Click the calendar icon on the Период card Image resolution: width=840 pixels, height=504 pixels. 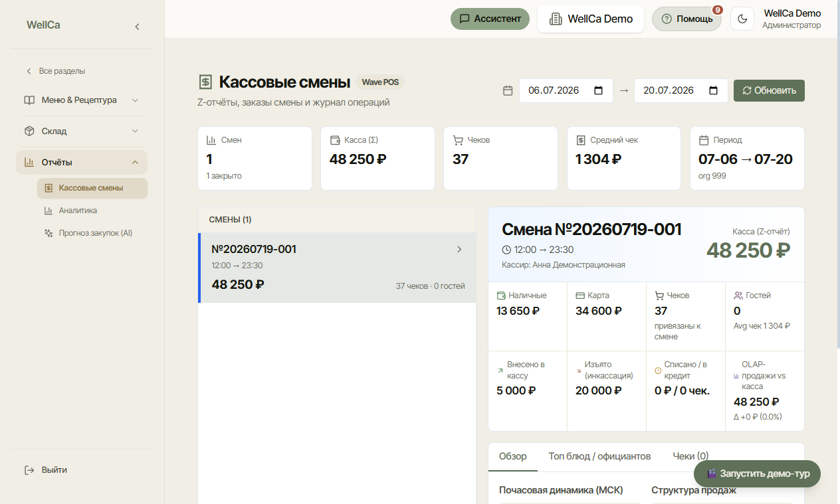pyautogui.click(x=704, y=140)
